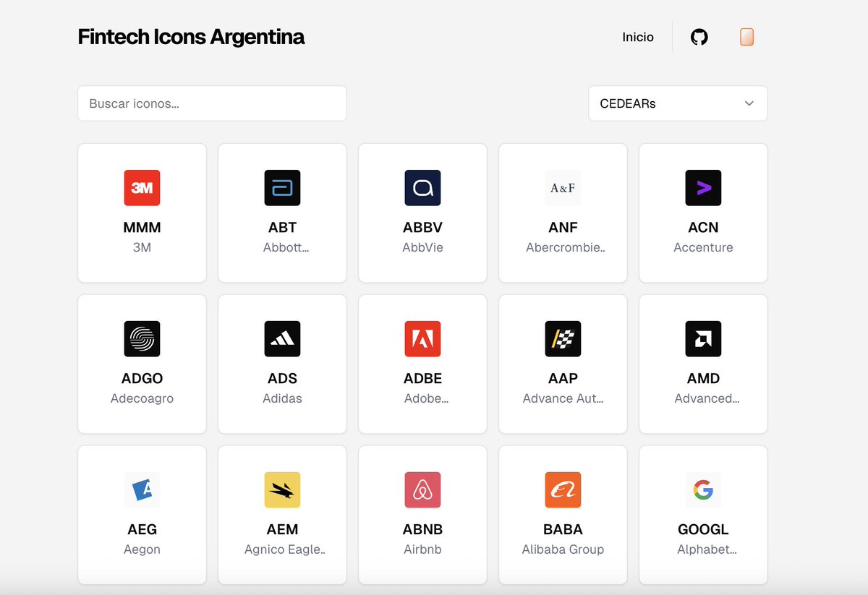The height and width of the screenshot is (595, 868).
Task: Open the GitHub repository icon
Action: pos(699,37)
